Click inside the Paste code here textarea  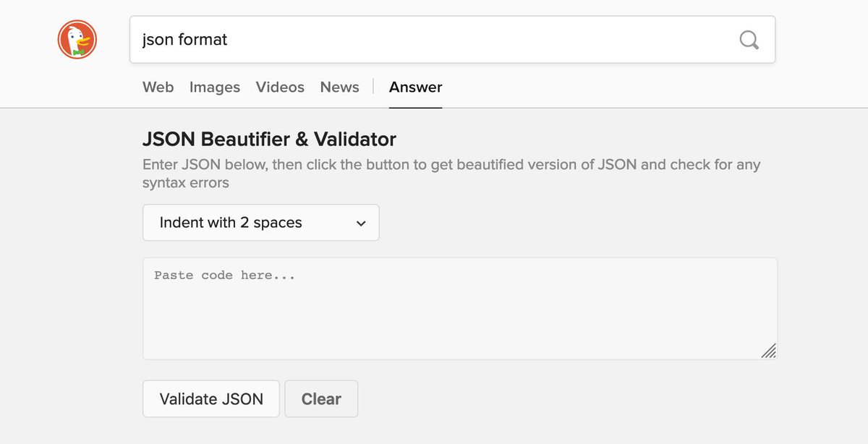pos(460,309)
